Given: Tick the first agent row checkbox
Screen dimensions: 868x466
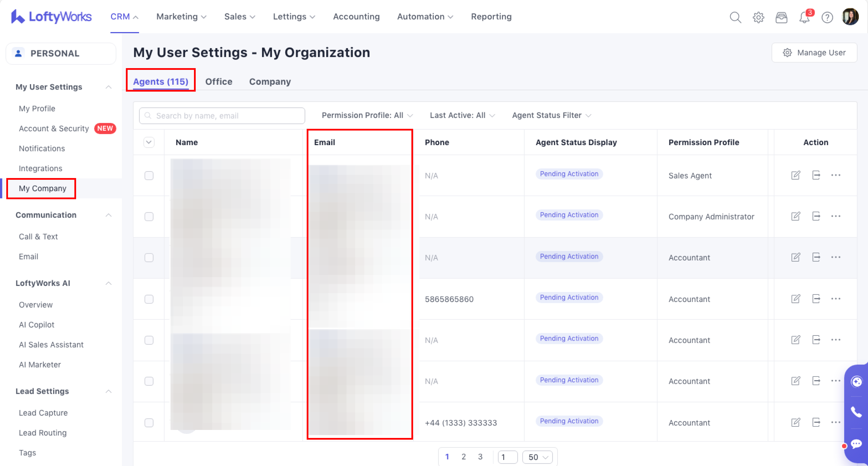Looking at the screenshot, I should coord(149,175).
